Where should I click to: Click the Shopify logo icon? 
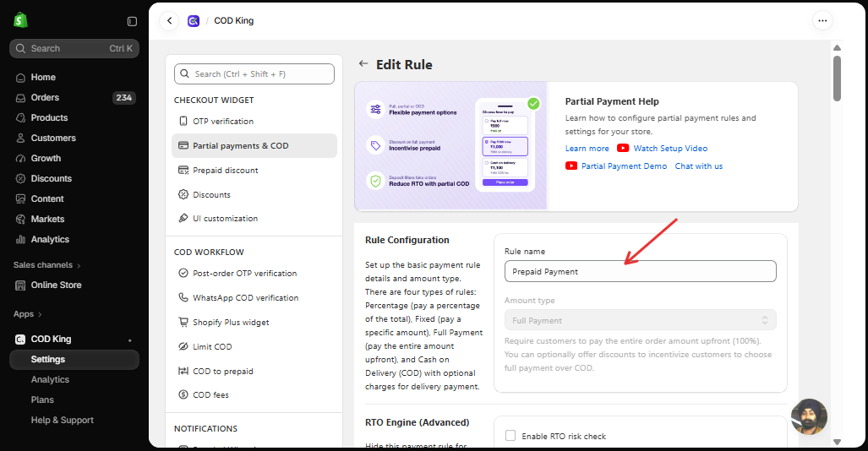click(20, 20)
